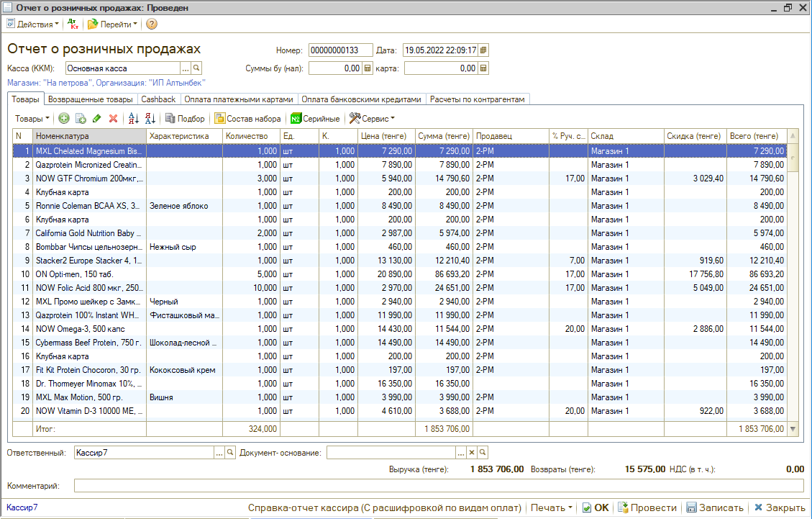Viewport: 812px width, 519px height.
Task: Sort rows ascending A-Z
Action: (132, 119)
